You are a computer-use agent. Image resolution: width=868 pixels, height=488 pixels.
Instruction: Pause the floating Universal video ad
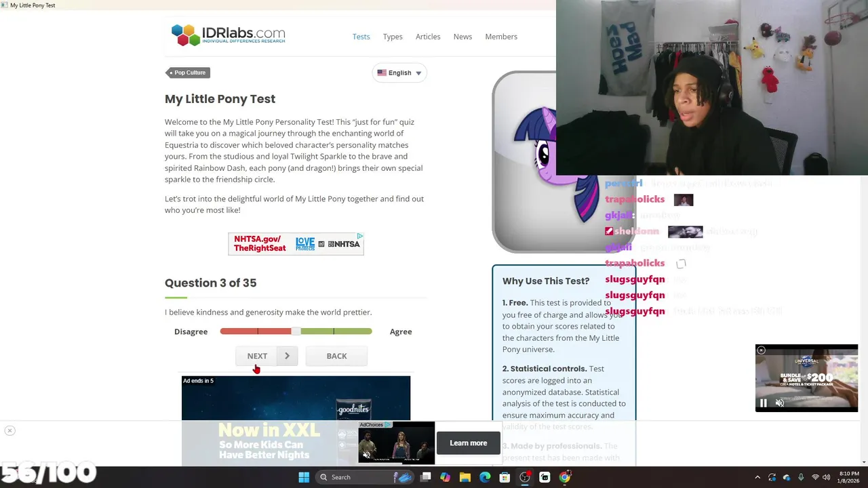[x=763, y=403]
